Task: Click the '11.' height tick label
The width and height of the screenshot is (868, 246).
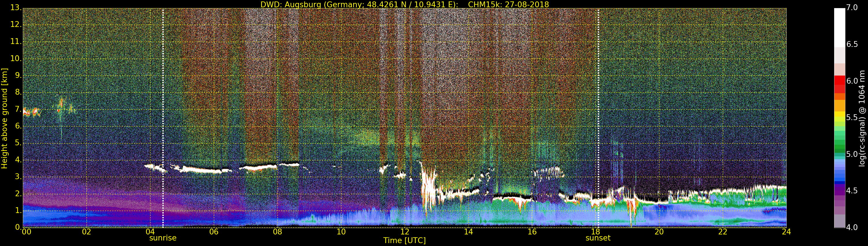Action: click(16, 41)
